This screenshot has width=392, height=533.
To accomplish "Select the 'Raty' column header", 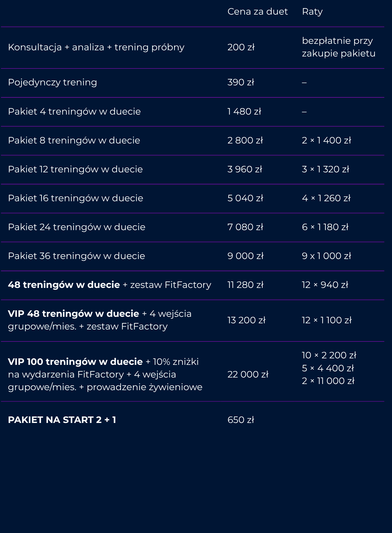I will (312, 12).
